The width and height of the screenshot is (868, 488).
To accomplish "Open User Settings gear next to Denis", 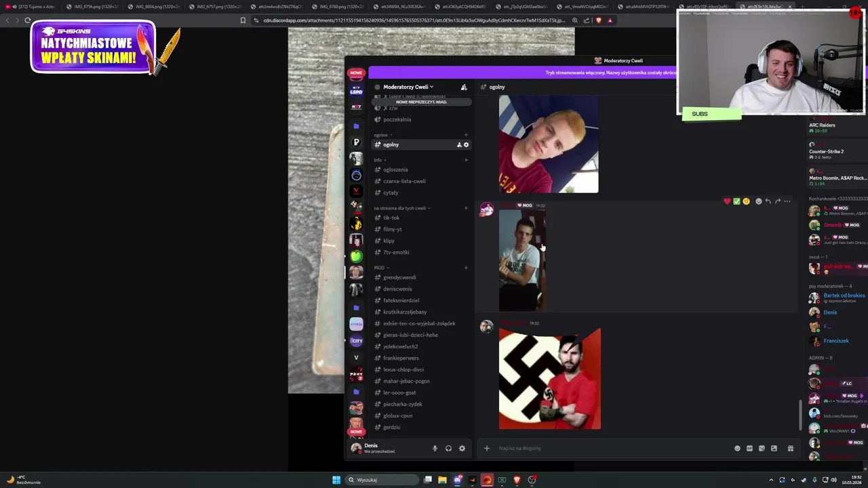I will coord(462,448).
